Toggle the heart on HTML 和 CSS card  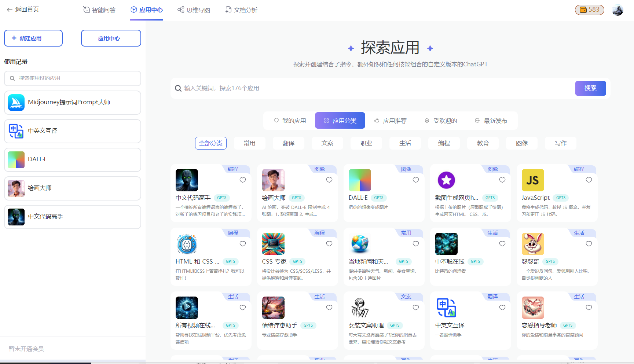243,244
